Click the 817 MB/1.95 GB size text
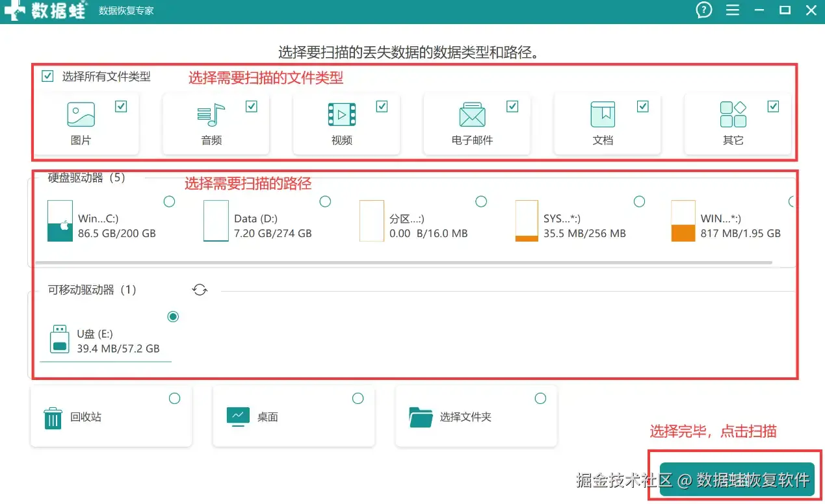Screen dimensions: 825x504 coord(740,233)
